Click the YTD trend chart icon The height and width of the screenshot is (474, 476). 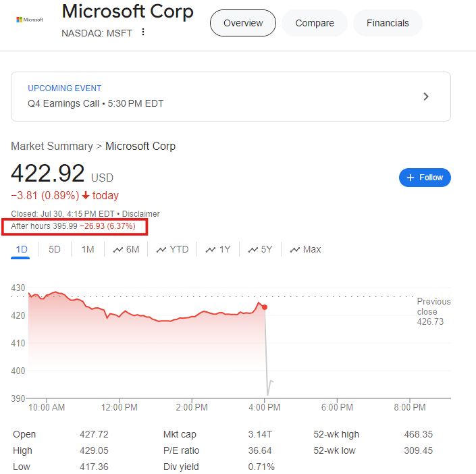[161, 250]
